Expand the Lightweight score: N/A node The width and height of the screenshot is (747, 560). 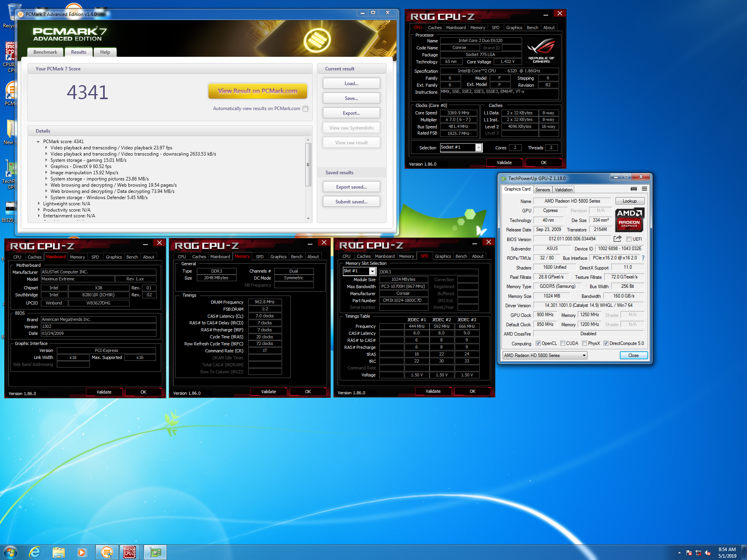tap(39, 203)
